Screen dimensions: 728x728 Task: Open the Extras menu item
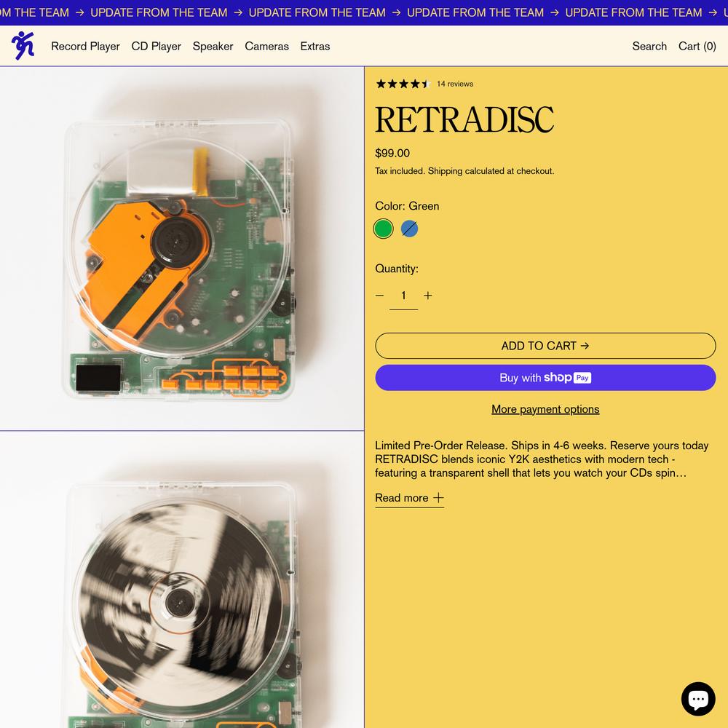coord(314,47)
